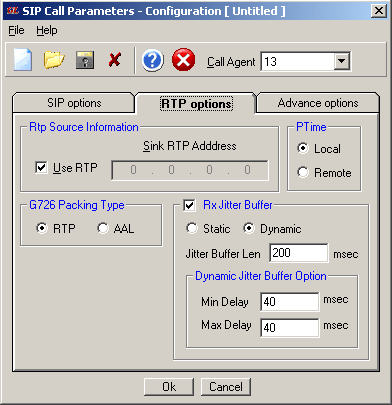The image size is (392, 405).
Task: Click the Ok button
Action: click(x=169, y=387)
